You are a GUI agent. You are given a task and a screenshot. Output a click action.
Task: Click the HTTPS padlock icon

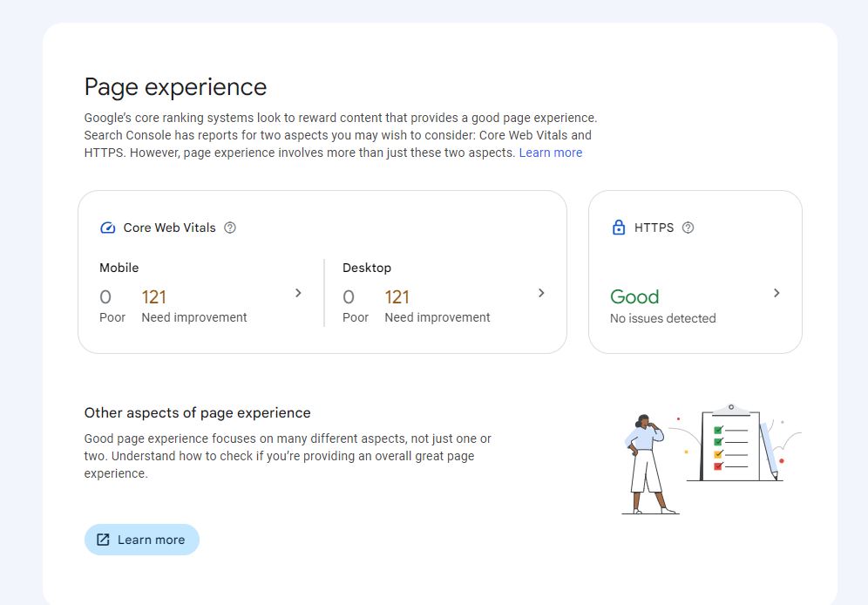[x=619, y=228]
